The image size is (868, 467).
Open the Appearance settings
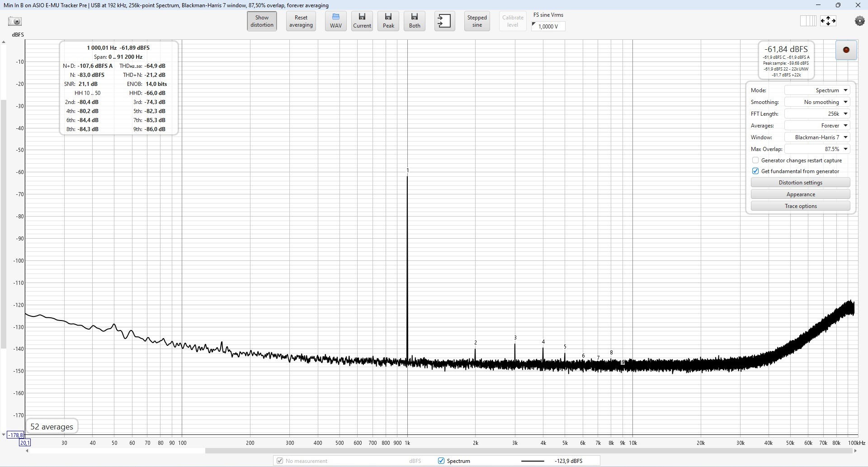point(801,194)
